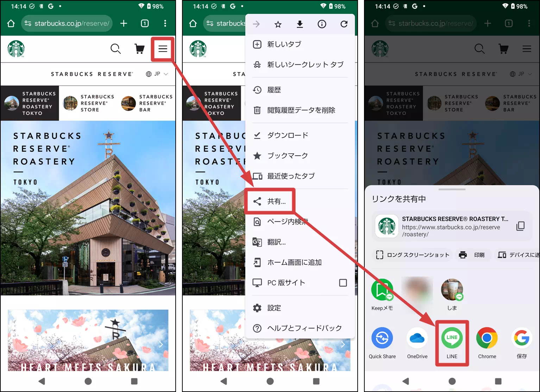Tap the banner's next arrow in left phone
Viewport: 540px width, 392px height.
[x=161, y=344]
